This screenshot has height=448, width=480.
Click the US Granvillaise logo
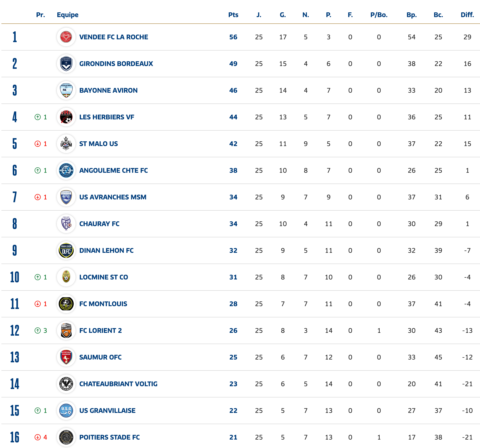click(66, 411)
